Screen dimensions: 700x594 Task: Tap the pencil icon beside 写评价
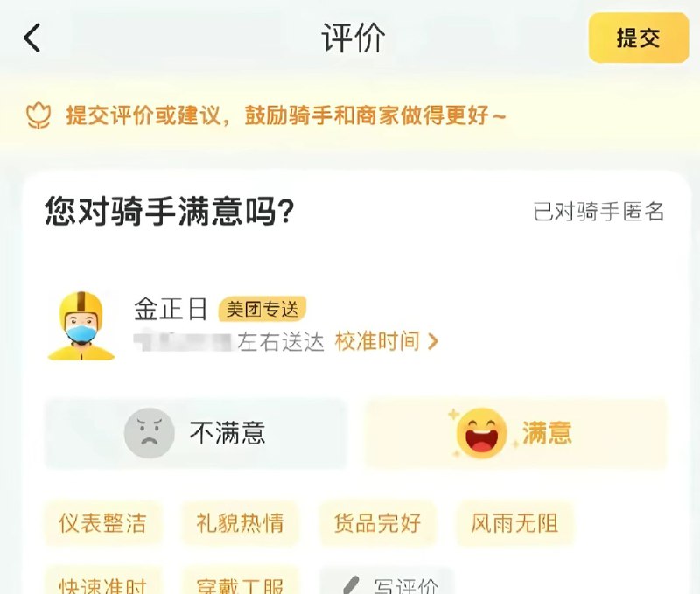[x=351, y=585]
